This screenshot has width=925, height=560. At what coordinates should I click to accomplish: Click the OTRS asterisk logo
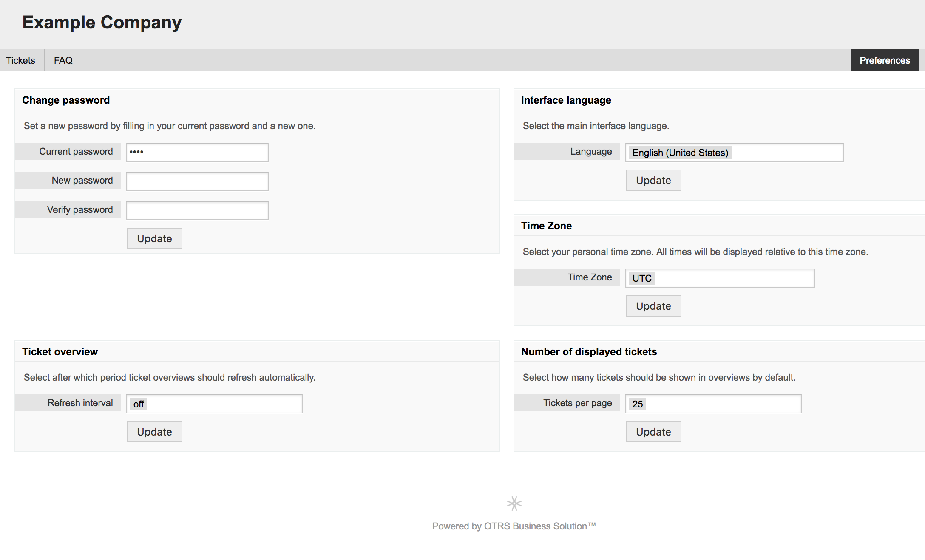[514, 503]
